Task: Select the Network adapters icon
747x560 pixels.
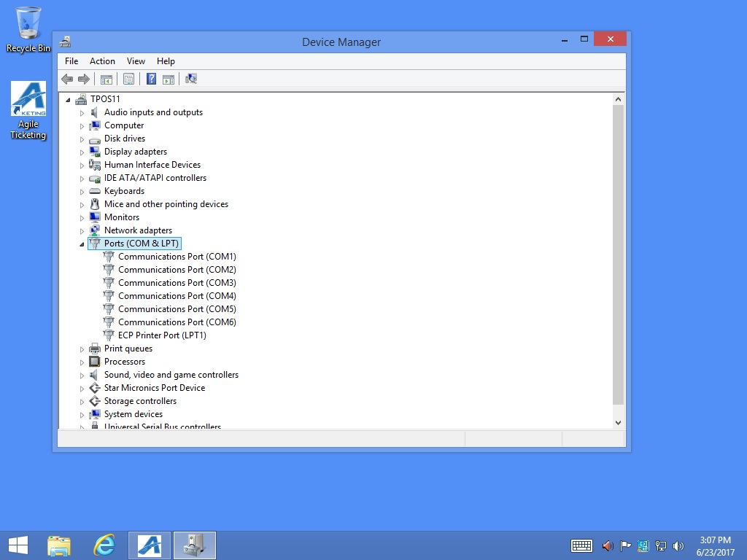Action: point(95,230)
